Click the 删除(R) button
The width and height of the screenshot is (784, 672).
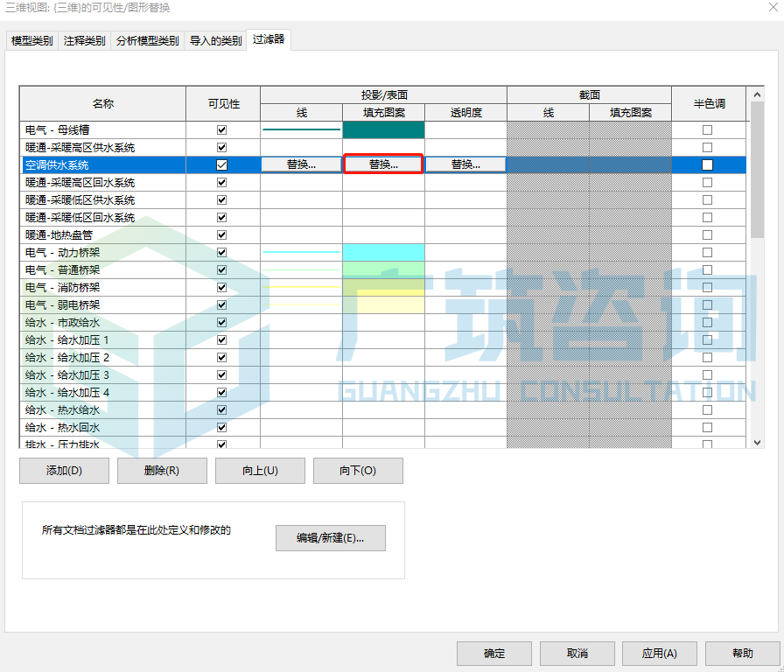tap(162, 471)
